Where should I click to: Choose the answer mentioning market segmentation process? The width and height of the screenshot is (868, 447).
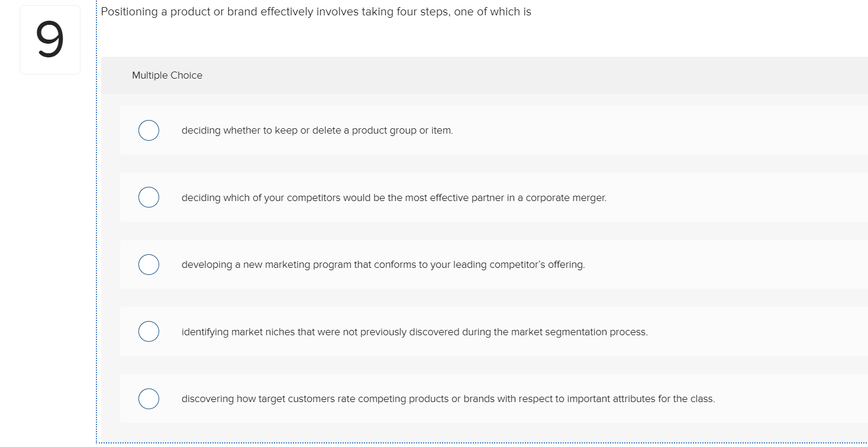(x=414, y=332)
